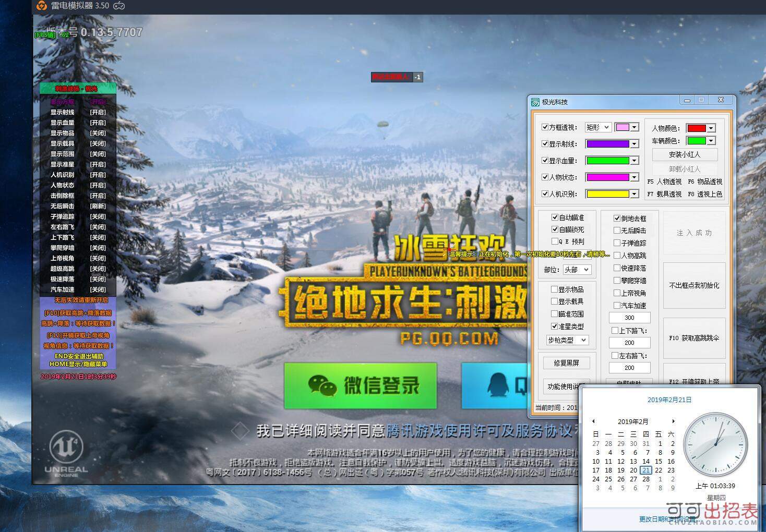The height and width of the screenshot is (532, 766).
Task: Toggle 自瞄锁死 checkbox
Action: coord(555,229)
